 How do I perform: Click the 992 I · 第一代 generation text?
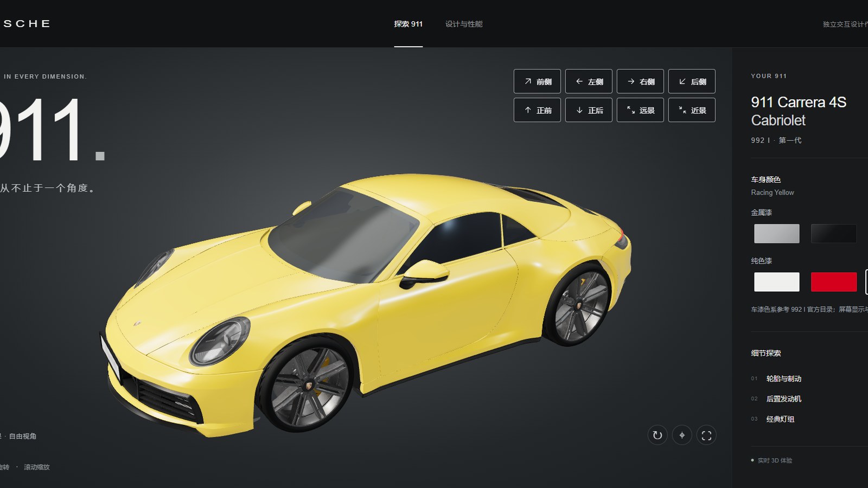(x=776, y=140)
